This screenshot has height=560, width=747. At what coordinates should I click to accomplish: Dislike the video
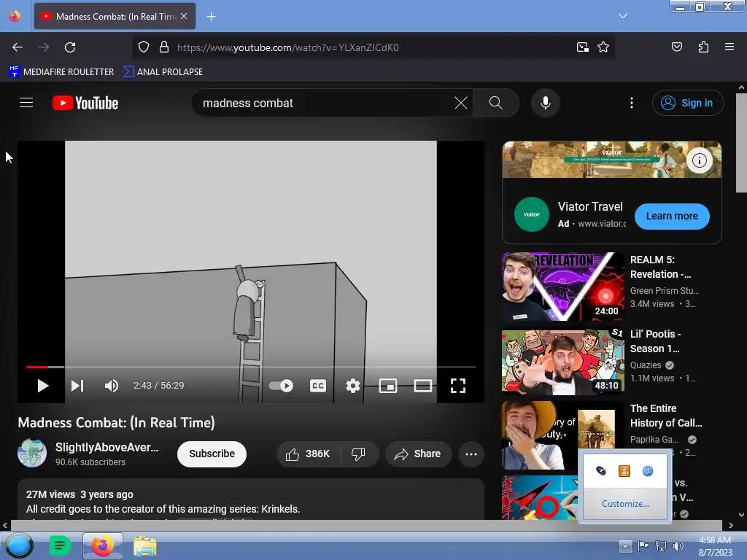[359, 454]
